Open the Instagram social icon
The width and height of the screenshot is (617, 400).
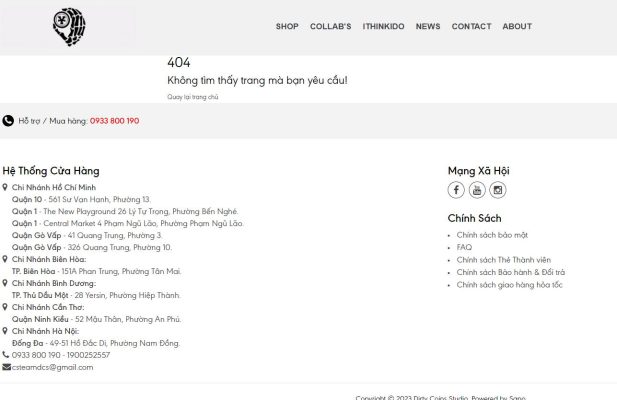coord(498,190)
